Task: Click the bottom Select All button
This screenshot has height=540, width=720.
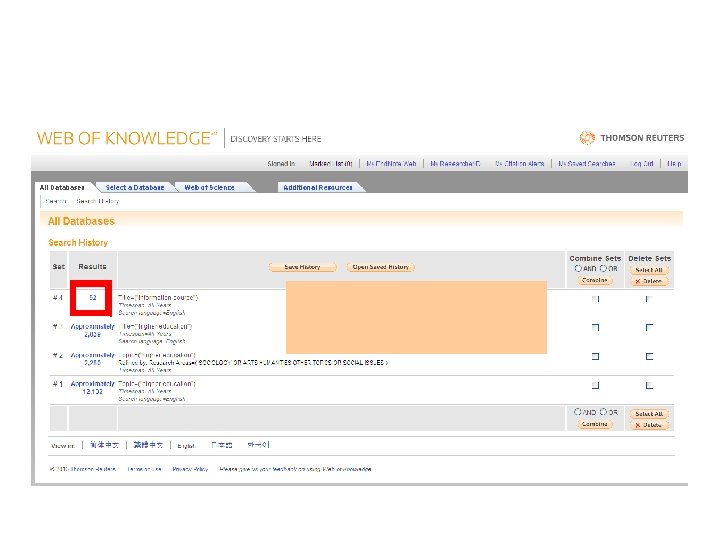Action: coord(649,414)
